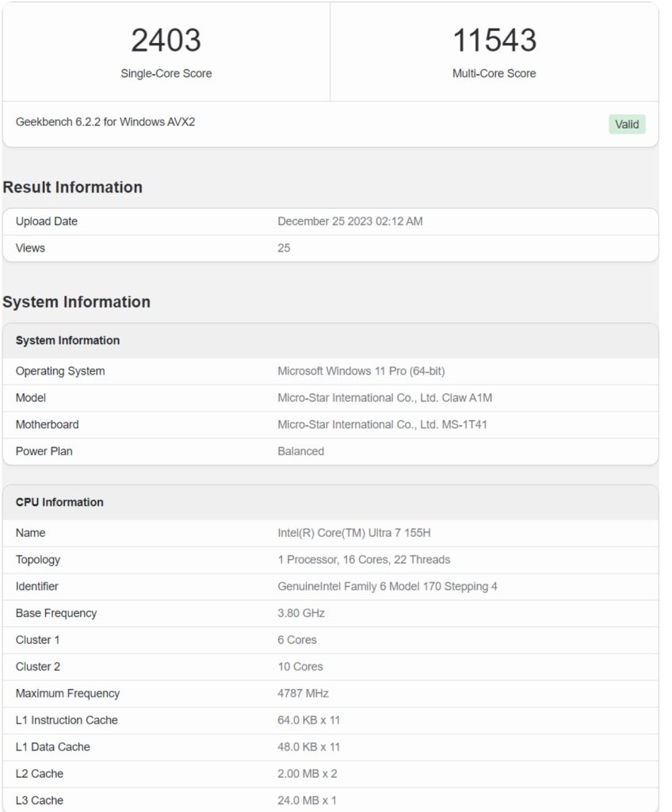Click Geekbench 6.2.2 for Windows AVX2 text

click(105, 121)
